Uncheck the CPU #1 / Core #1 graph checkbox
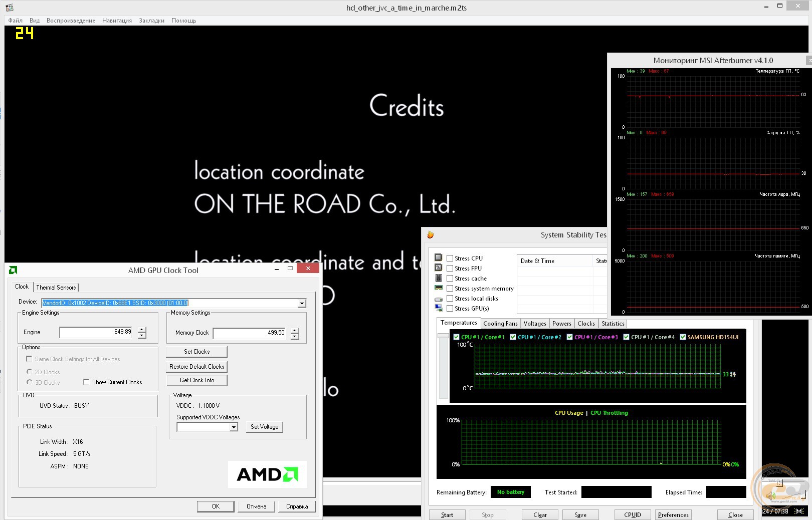 (456, 337)
